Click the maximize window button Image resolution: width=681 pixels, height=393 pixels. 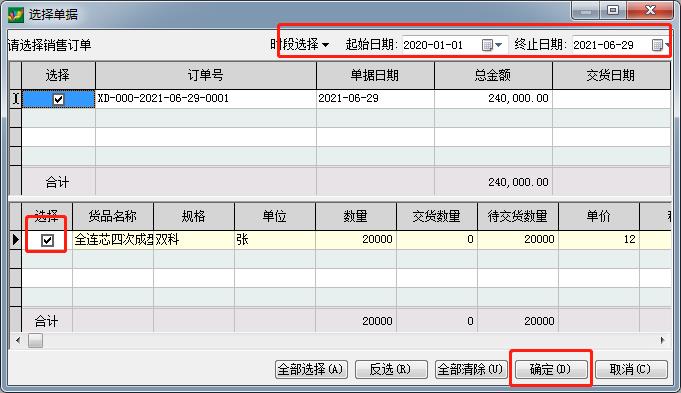[613, 10]
